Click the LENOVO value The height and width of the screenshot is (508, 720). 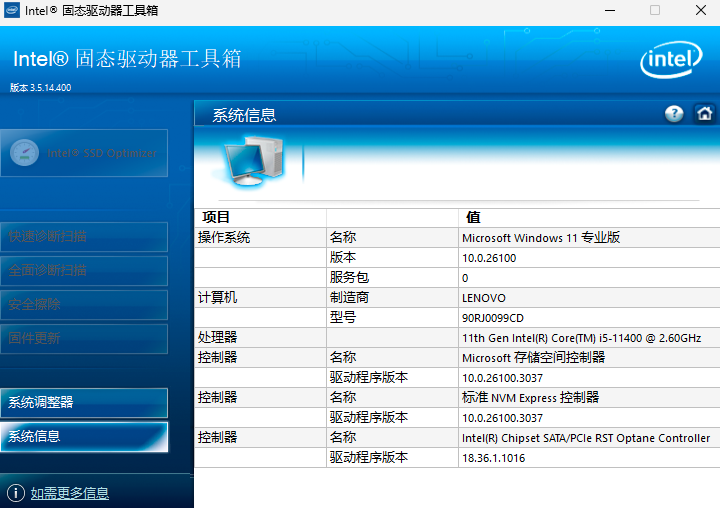(484, 298)
